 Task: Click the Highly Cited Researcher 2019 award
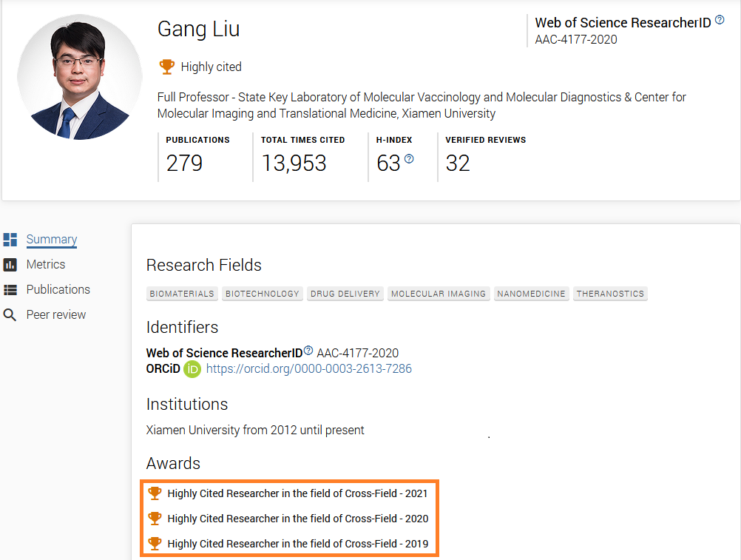pyautogui.click(x=298, y=544)
